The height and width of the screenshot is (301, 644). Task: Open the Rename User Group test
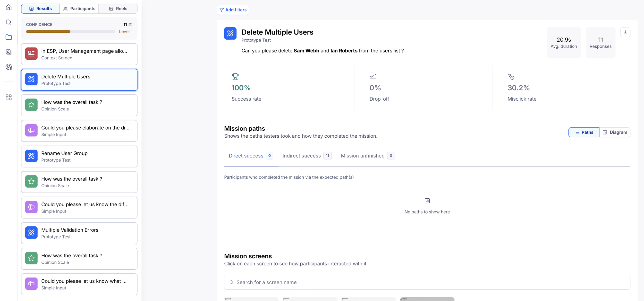pos(79,156)
